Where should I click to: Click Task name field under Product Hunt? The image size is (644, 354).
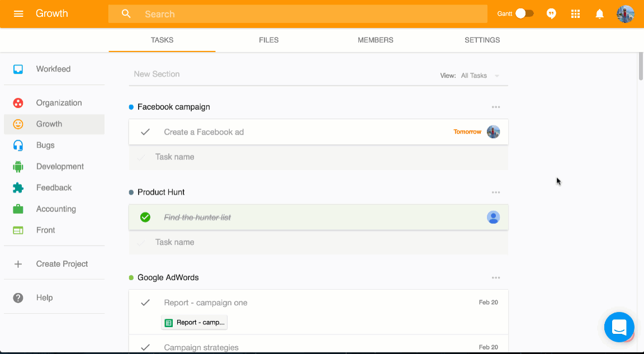pos(318,242)
